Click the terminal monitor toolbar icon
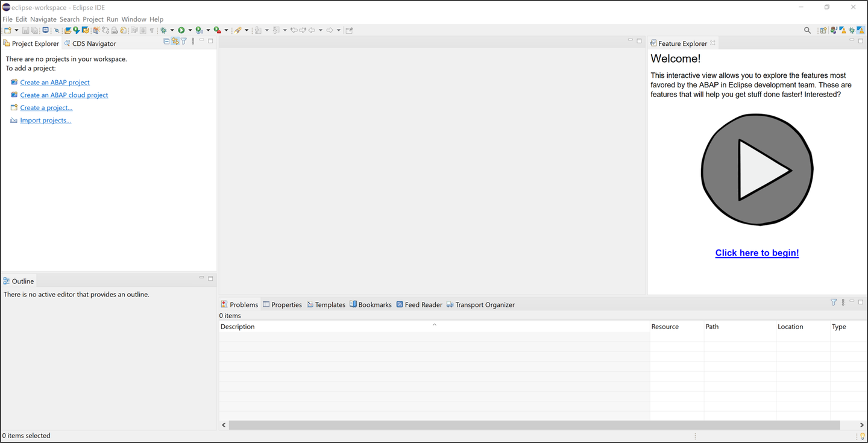868x443 pixels. point(45,30)
